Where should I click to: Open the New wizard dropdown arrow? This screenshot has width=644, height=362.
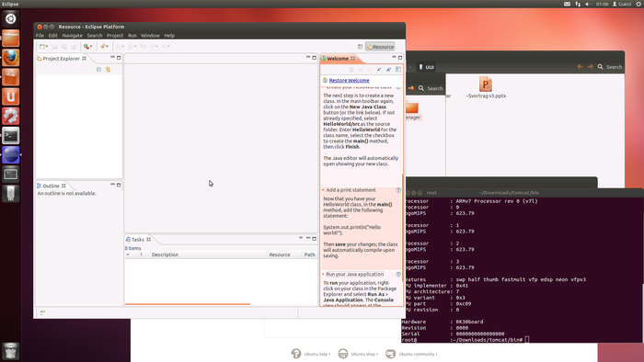46,47
